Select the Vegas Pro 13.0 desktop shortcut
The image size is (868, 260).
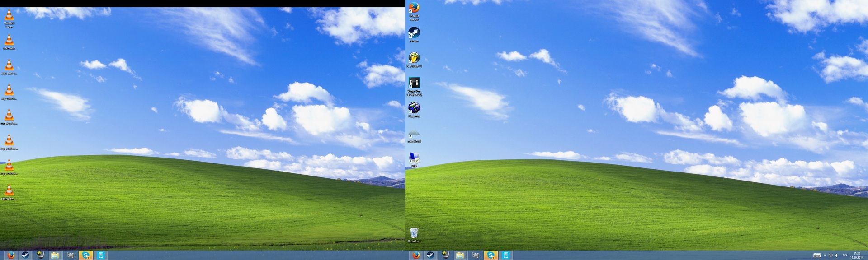pyautogui.click(x=414, y=84)
